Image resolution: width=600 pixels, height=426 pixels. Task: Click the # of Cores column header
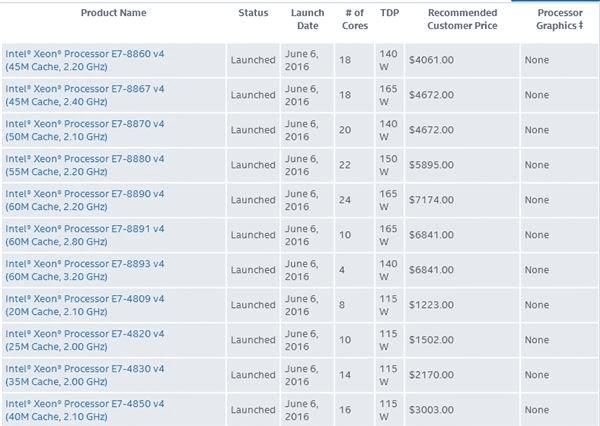tap(352, 19)
